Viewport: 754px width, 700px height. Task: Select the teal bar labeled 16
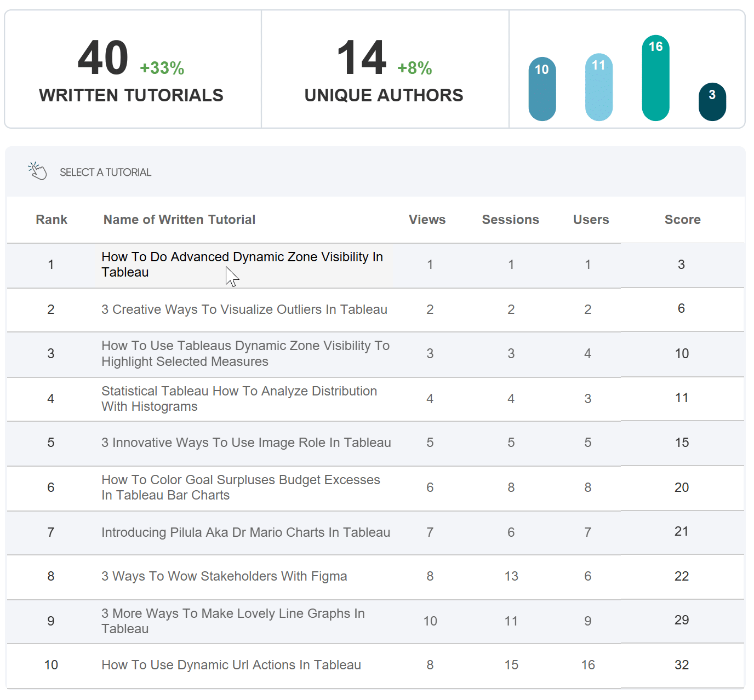(656, 78)
